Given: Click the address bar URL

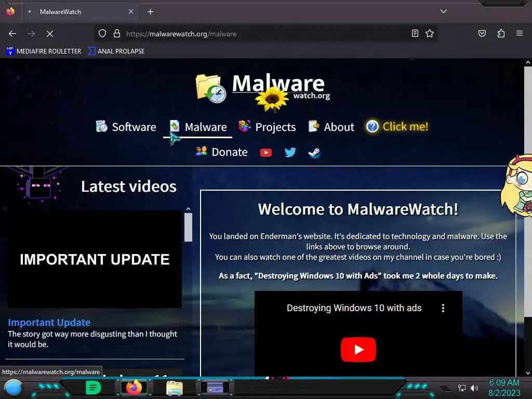Looking at the screenshot, I should tap(181, 34).
